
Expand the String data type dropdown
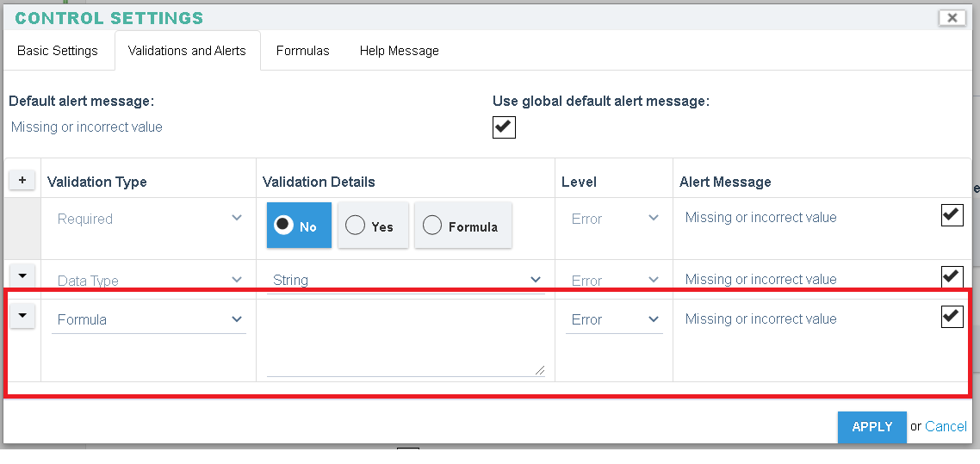[x=406, y=280]
